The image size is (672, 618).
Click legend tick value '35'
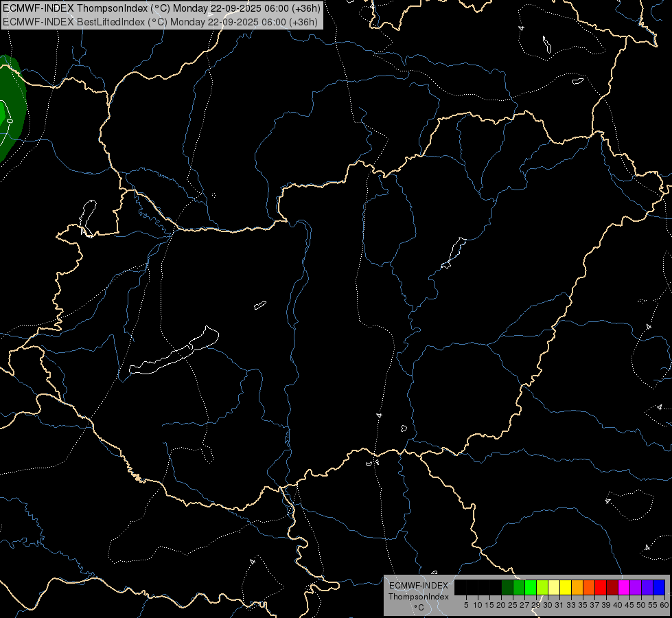pyautogui.click(x=583, y=605)
